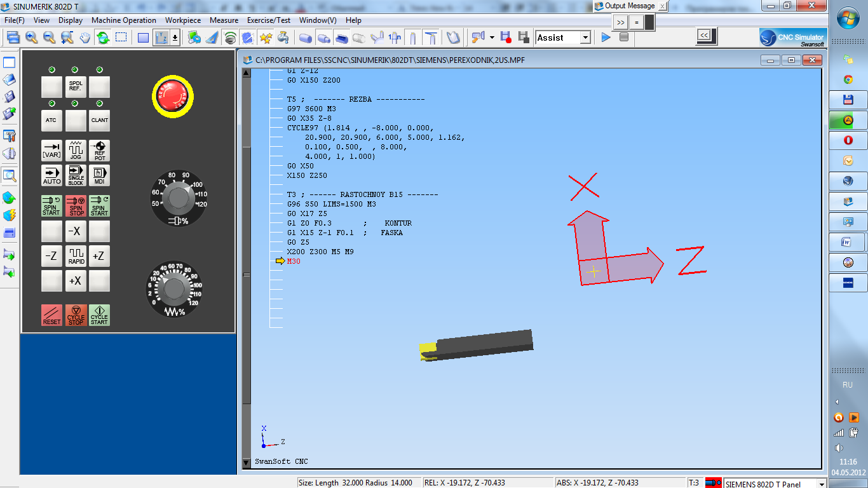Screen dimensions: 868x488
Task: Toggle the CLANT coolant key
Action: (99, 120)
